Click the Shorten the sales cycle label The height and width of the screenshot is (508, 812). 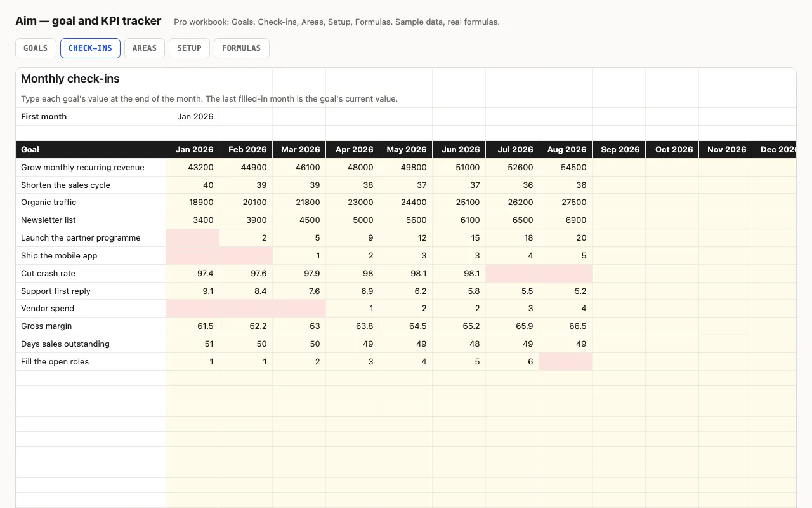[x=91, y=185]
